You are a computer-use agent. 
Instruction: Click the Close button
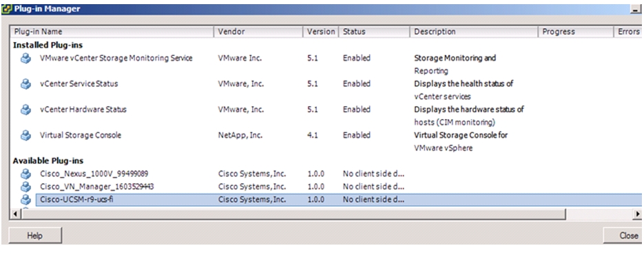tap(623, 236)
